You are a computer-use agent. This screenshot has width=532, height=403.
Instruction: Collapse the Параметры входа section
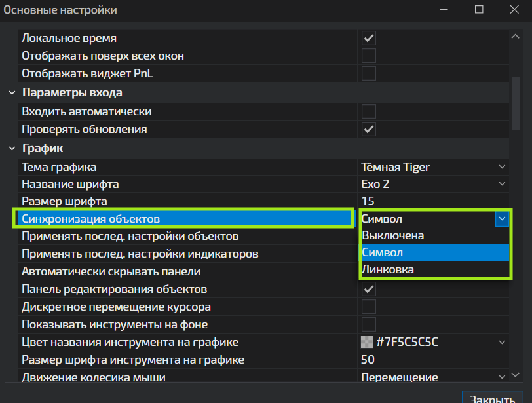click(12, 93)
